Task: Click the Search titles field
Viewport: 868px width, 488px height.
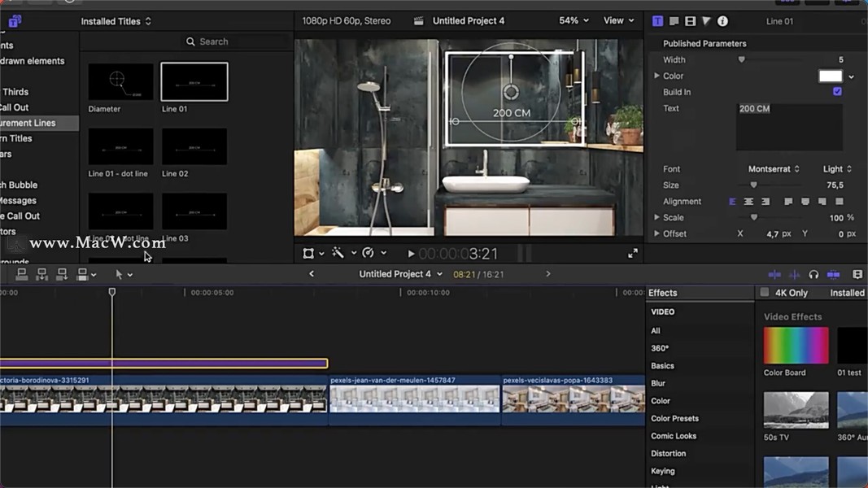Action: (237, 41)
